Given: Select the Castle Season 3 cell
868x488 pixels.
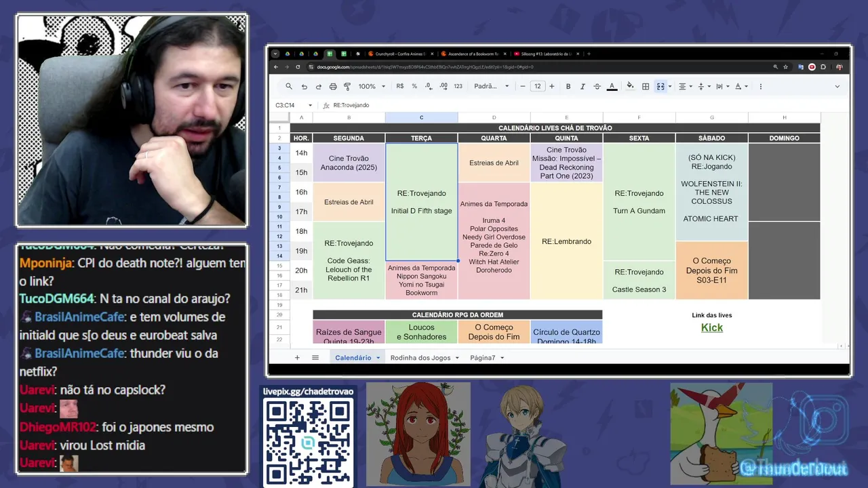Looking at the screenshot, I should click(639, 281).
